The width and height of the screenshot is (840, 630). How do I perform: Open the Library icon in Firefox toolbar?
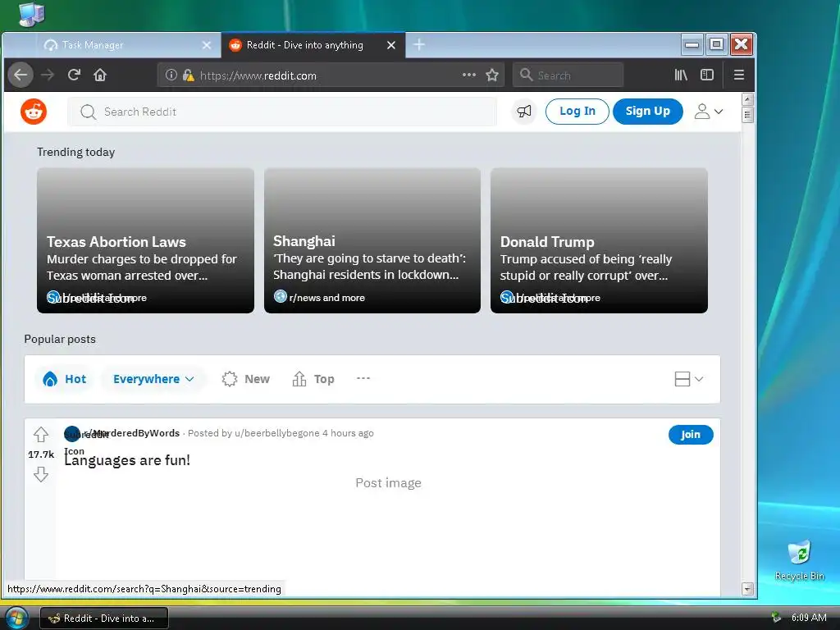(681, 75)
